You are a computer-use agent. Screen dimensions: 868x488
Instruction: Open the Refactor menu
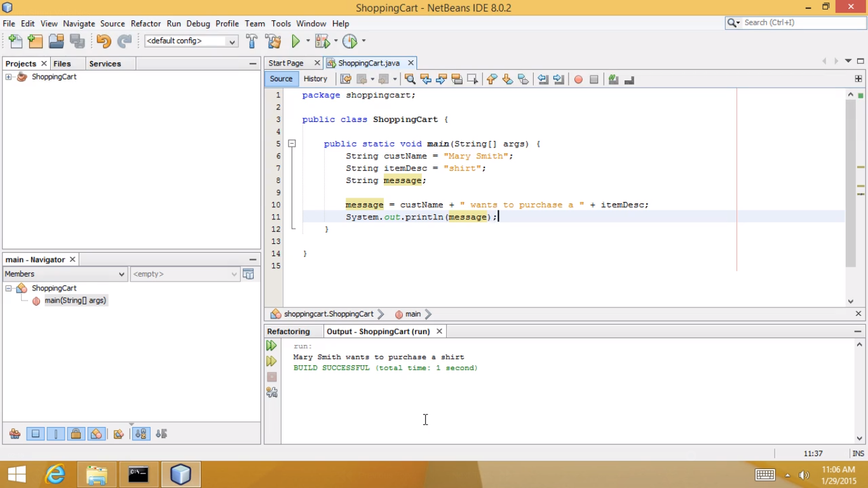click(146, 24)
